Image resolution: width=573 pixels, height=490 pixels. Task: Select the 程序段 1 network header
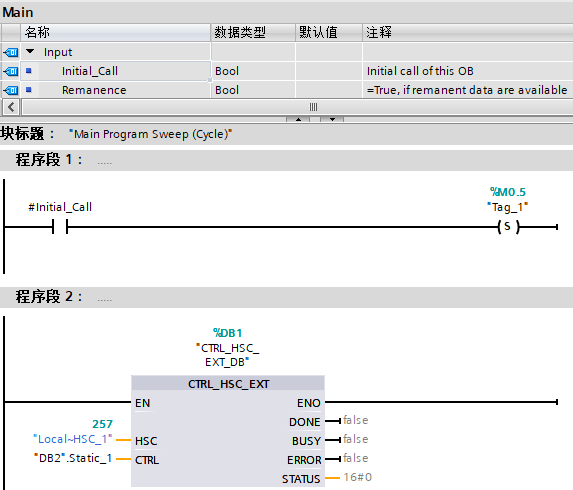[286, 160]
